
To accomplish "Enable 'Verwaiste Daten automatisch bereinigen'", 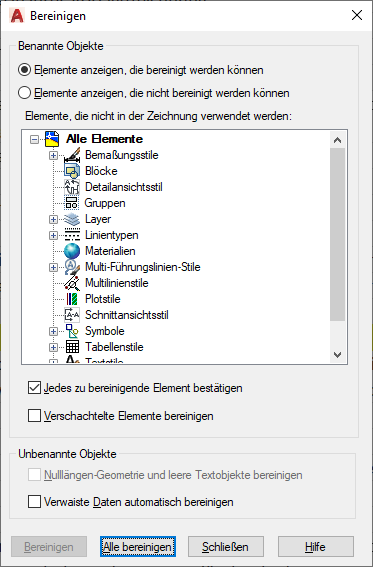I will click(34, 502).
